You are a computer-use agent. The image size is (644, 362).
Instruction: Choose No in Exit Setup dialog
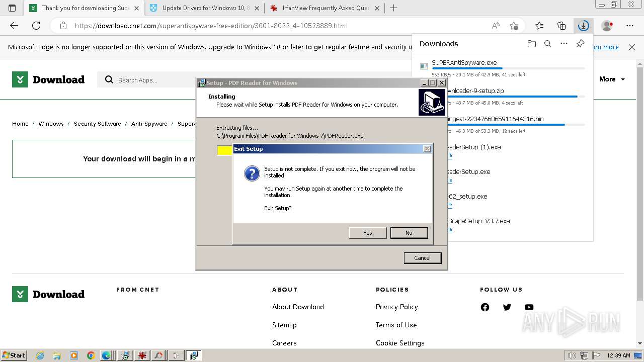pos(409,233)
